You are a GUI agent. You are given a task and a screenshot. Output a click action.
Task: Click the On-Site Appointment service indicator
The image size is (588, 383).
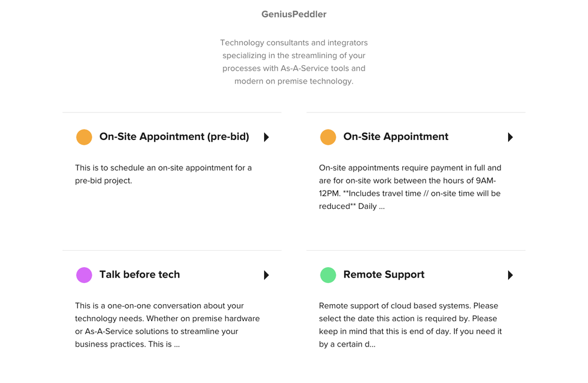[x=328, y=136]
